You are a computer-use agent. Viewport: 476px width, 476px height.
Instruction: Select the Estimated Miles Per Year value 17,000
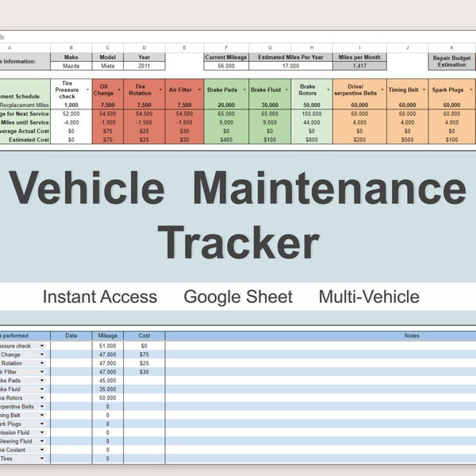pyautogui.click(x=290, y=66)
